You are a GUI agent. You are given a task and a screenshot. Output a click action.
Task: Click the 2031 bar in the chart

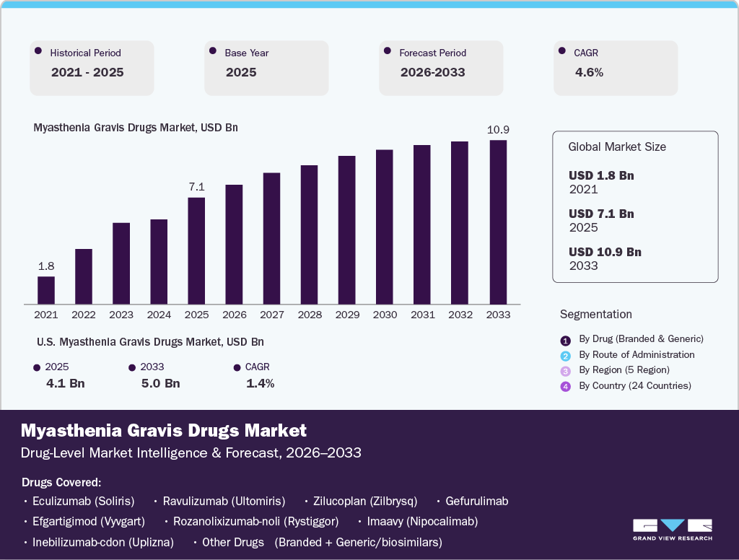click(422, 224)
